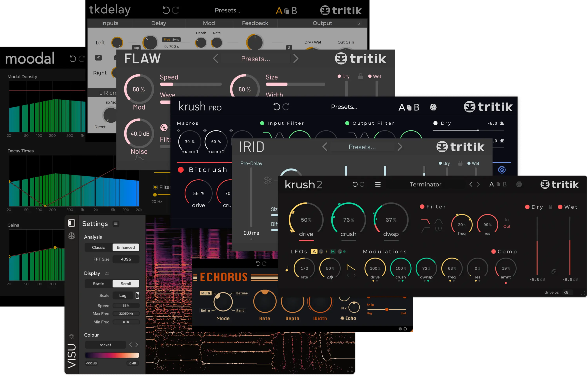
Task: Set filter routing to In in krush2
Action: pyautogui.click(x=507, y=219)
